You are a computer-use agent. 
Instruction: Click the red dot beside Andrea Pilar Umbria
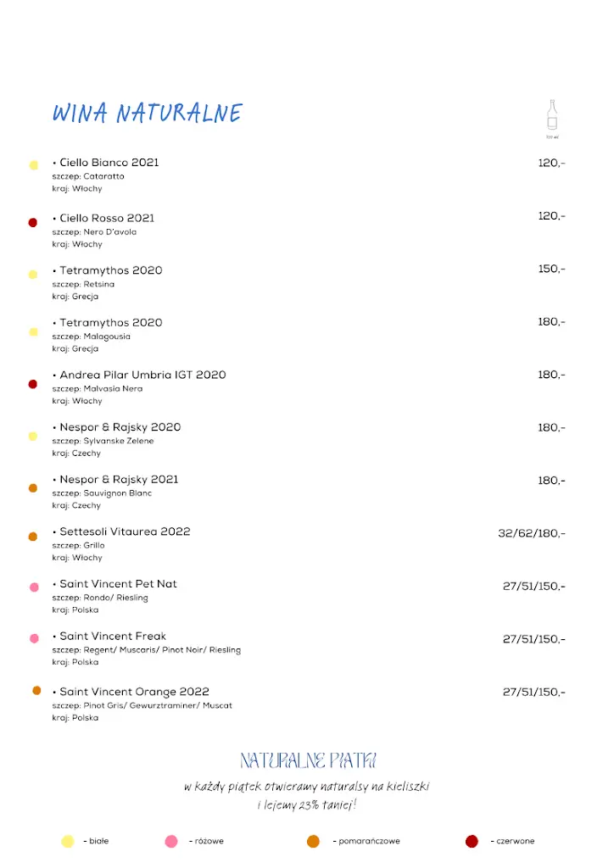(x=33, y=384)
